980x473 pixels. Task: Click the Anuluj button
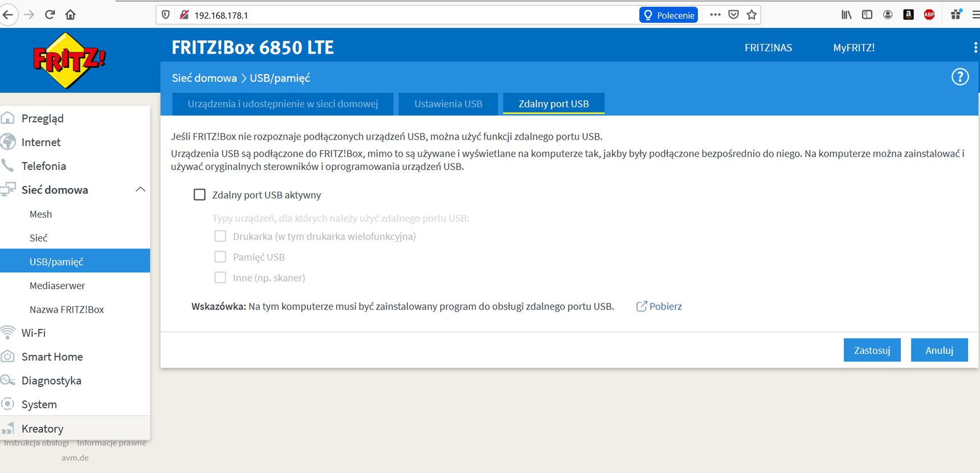[x=939, y=350]
